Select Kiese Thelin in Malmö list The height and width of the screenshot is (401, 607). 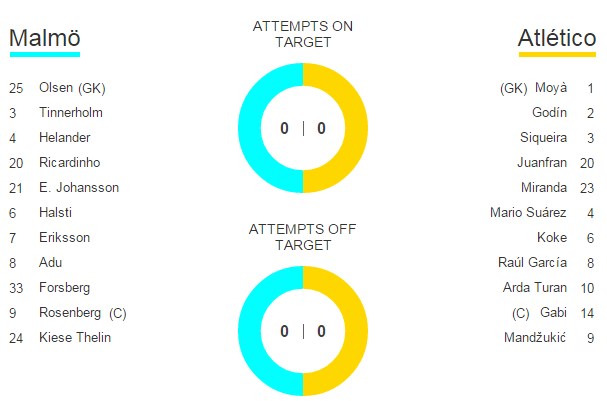pyautogui.click(x=75, y=338)
